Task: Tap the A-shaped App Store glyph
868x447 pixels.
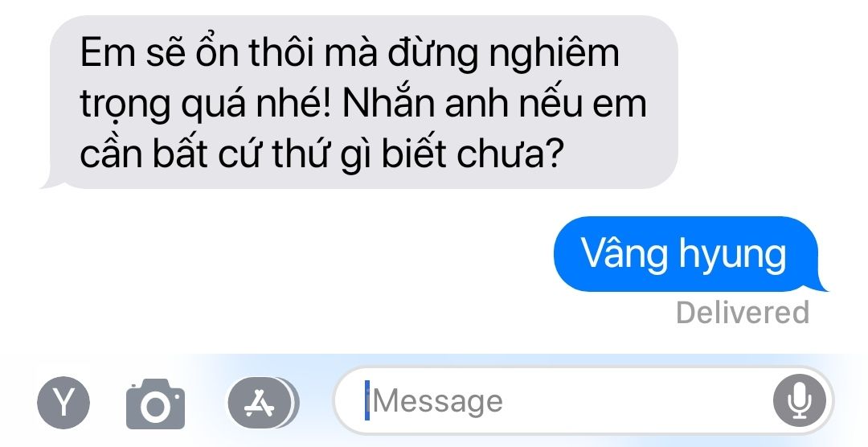Action: pyautogui.click(x=259, y=403)
